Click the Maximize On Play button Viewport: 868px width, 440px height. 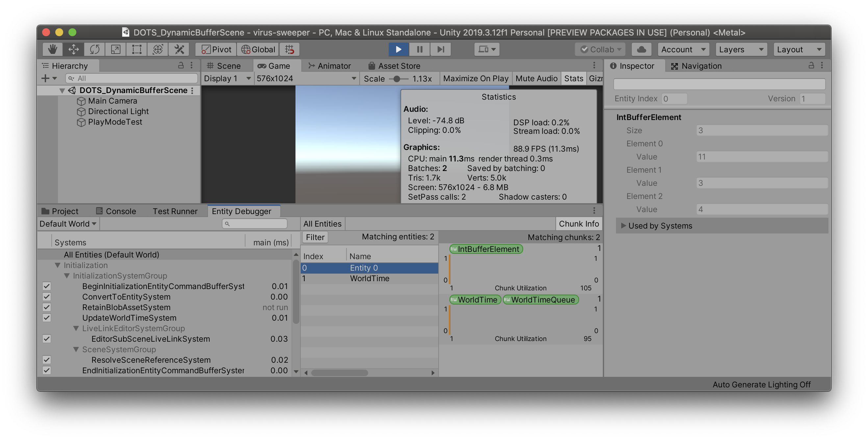point(475,79)
